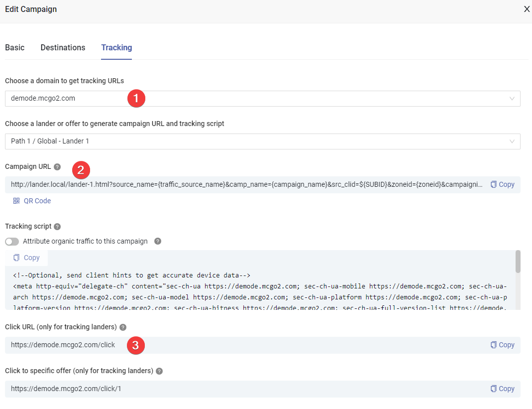Show help for Tracking script

pos(57,227)
